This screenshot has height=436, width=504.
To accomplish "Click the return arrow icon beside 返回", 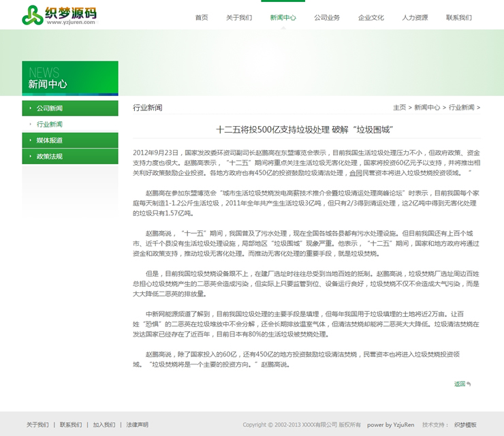I will pos(469,384).
